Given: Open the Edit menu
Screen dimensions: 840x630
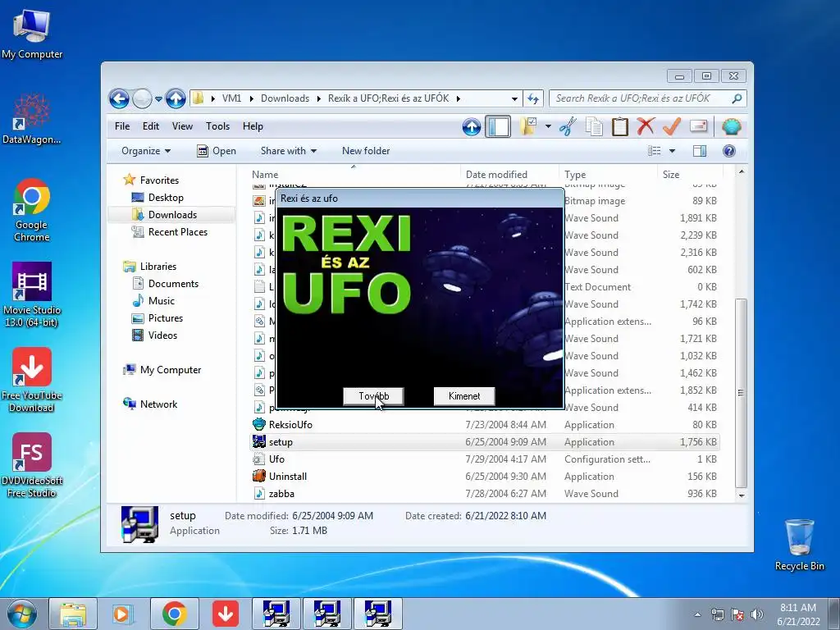Looking at the screenshot, I should [x=151, y=126].
